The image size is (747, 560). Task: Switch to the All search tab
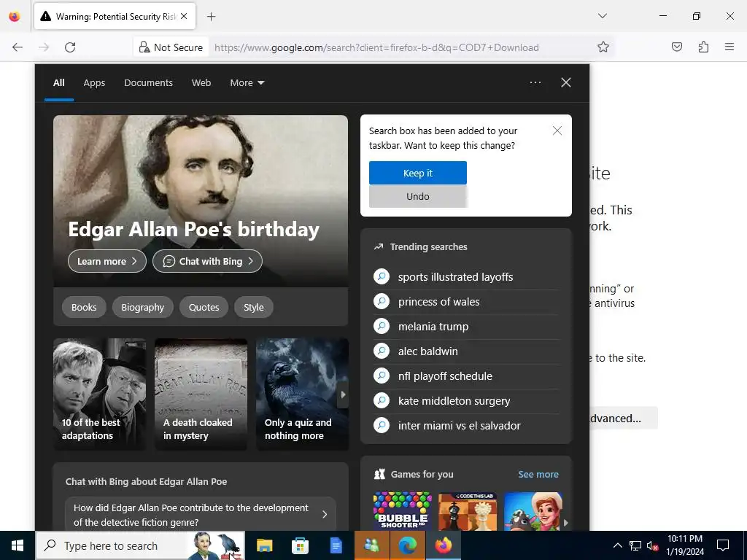[x=59, y=83]
